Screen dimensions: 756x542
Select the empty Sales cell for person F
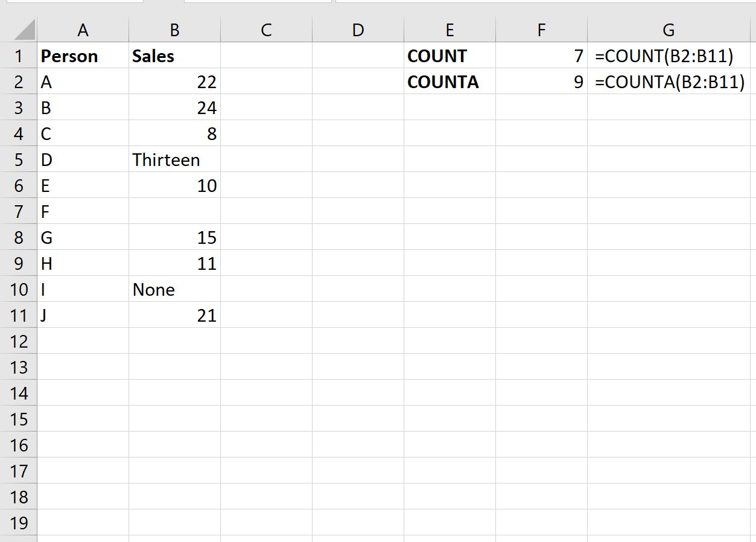[174, 212]
